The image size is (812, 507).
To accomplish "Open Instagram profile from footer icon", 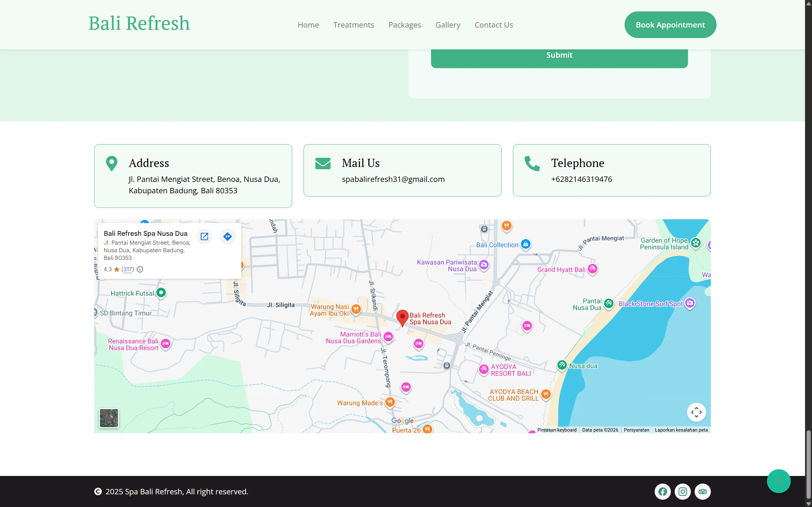I will pyautogui.click(x=683, y=491).
